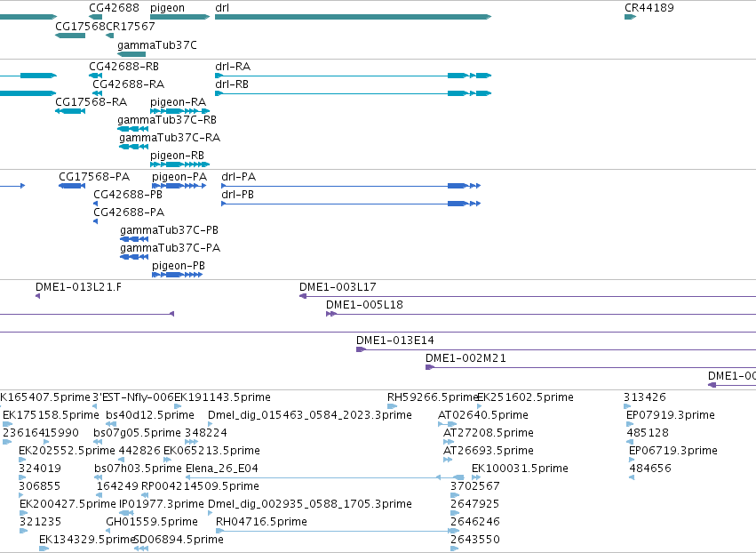Click the gammaTub37C-RB transcript label

point(167,120)
